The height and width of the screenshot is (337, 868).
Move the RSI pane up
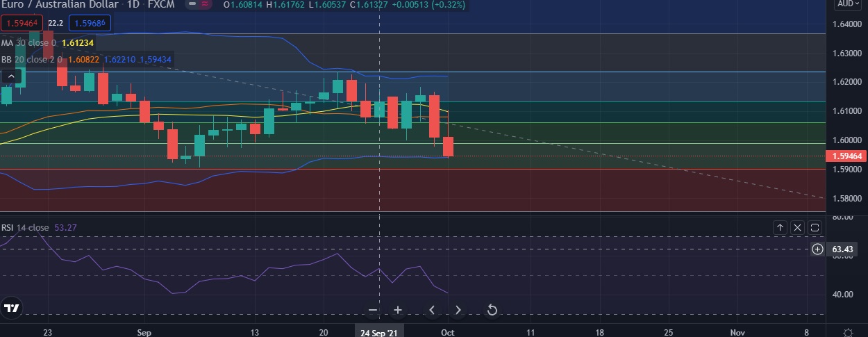point(780,227)
